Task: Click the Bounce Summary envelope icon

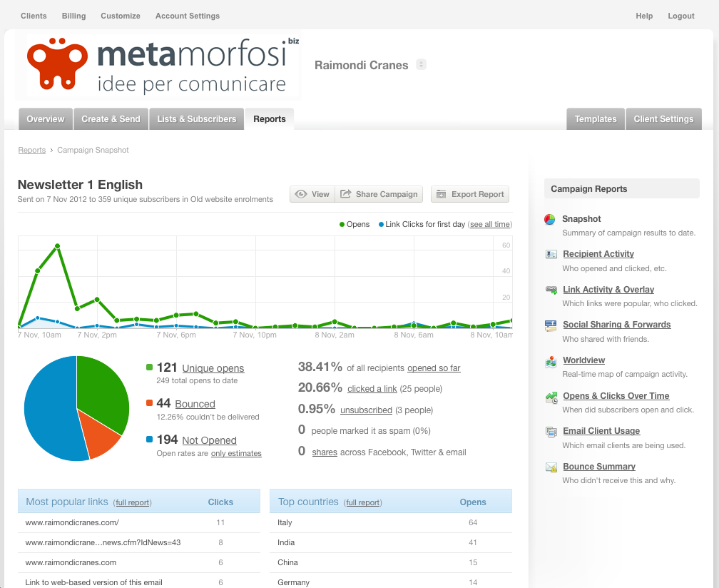Action: (x=551, y=467)
